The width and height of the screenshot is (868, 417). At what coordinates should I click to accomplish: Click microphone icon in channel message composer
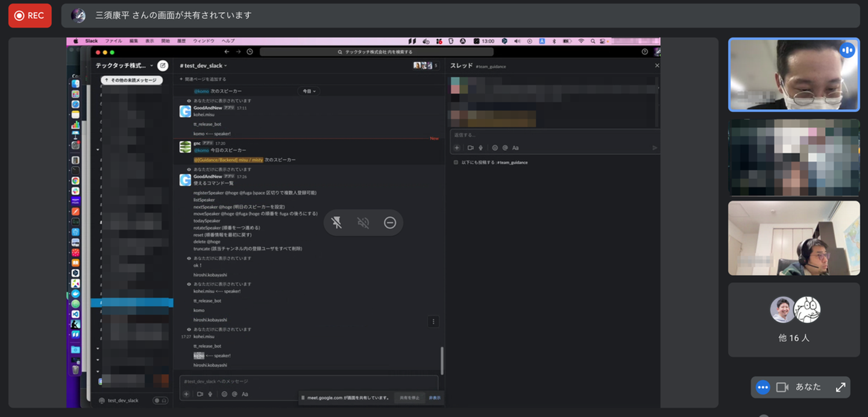[x=210, y=394]
